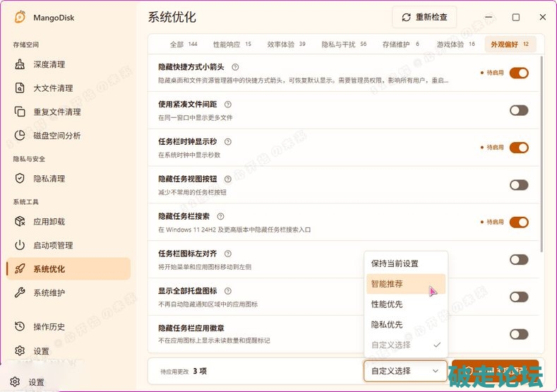The height and width of the screenshot is (392, 557).
Task: Switch to the 存储维护 tab
Action: (400, 44)
